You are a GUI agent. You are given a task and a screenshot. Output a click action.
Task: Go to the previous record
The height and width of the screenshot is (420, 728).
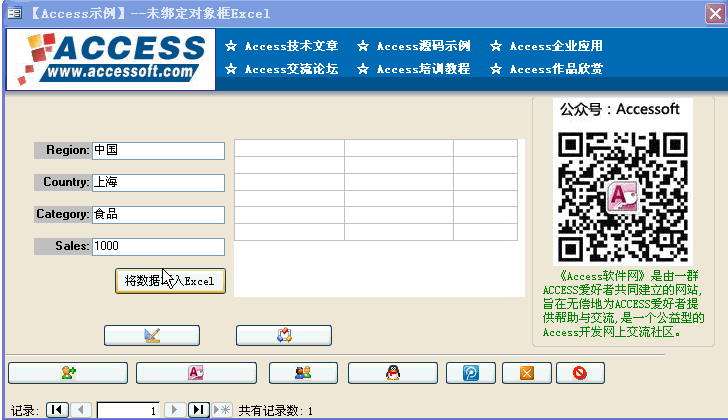81,410
